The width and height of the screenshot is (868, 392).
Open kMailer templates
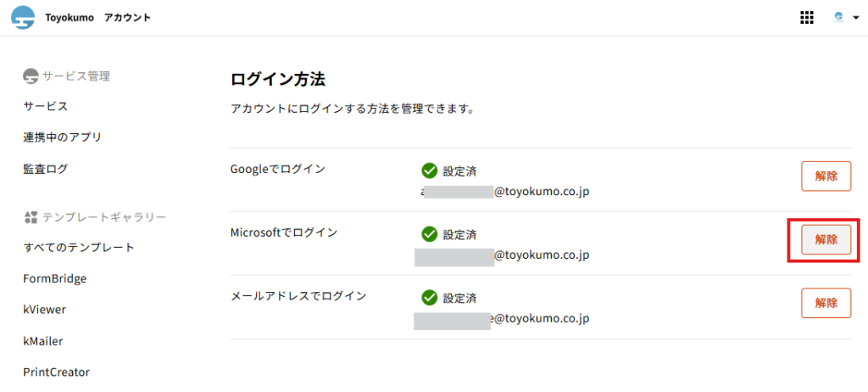pyautogui.click(x=43, y=341)
